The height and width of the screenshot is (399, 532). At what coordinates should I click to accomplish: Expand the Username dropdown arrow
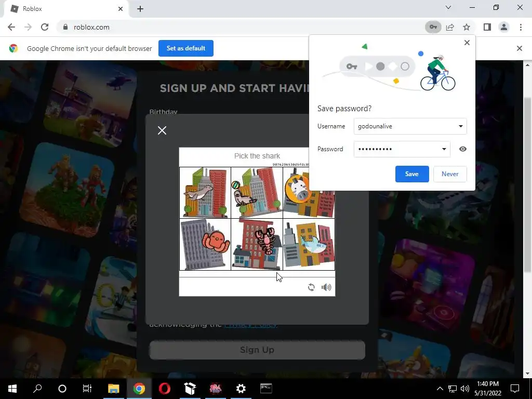tap(460, 126)
